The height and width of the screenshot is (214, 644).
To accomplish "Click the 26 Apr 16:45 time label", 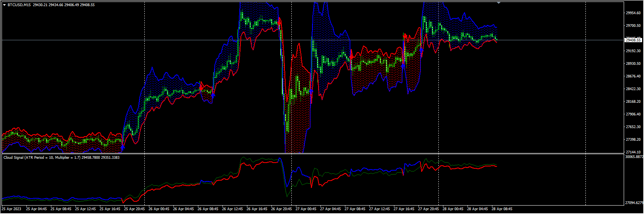I will click(x=257, y=209).
